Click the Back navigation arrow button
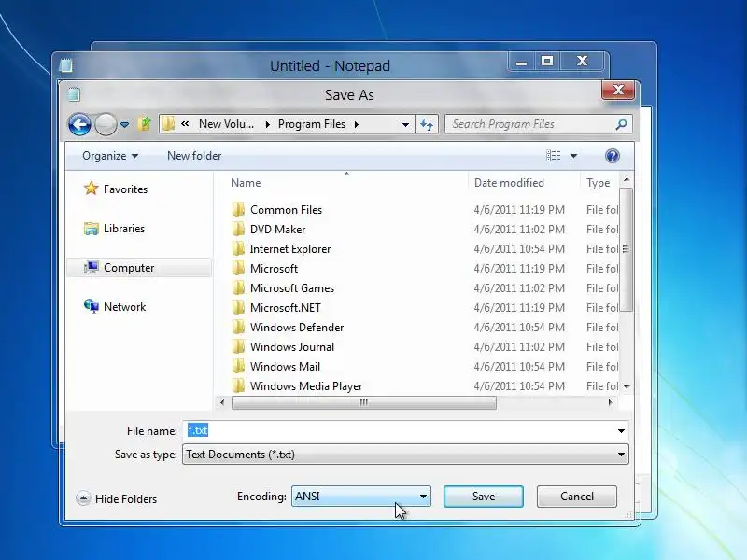 pos(79,124)
